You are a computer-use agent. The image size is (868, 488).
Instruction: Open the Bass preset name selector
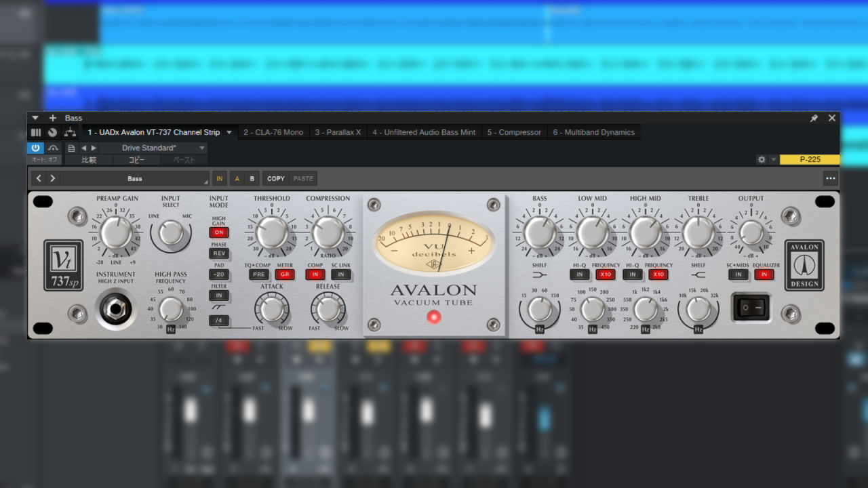coord(135,178)
